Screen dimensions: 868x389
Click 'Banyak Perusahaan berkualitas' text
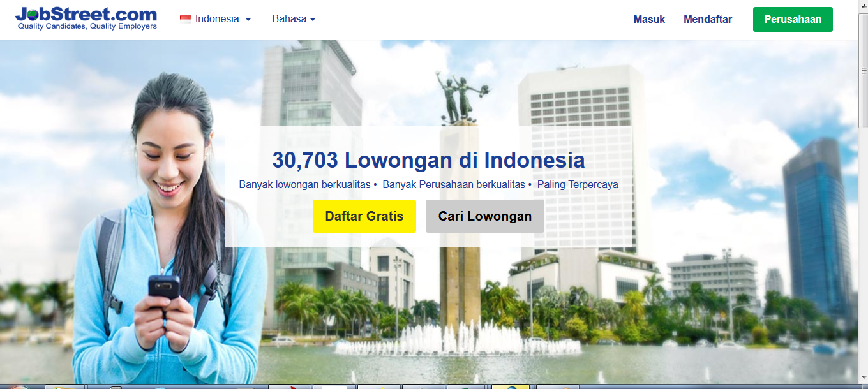coord(454,185)
